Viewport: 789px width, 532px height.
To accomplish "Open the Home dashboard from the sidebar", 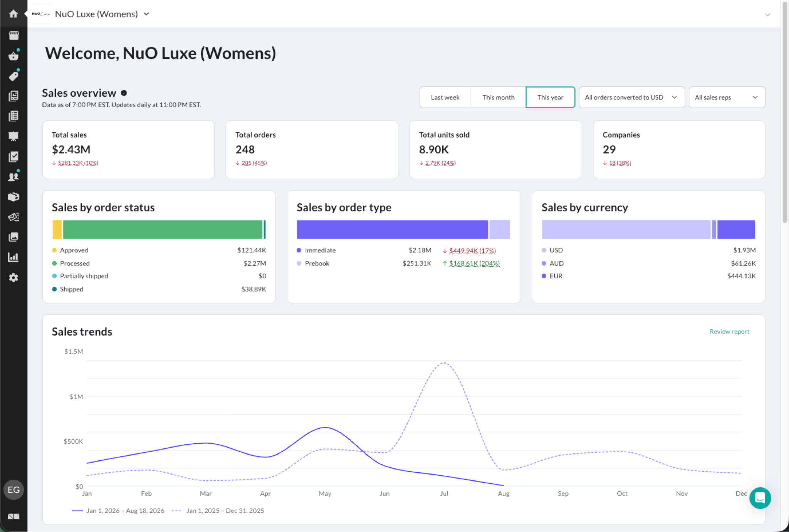I will tap(13, 14).
